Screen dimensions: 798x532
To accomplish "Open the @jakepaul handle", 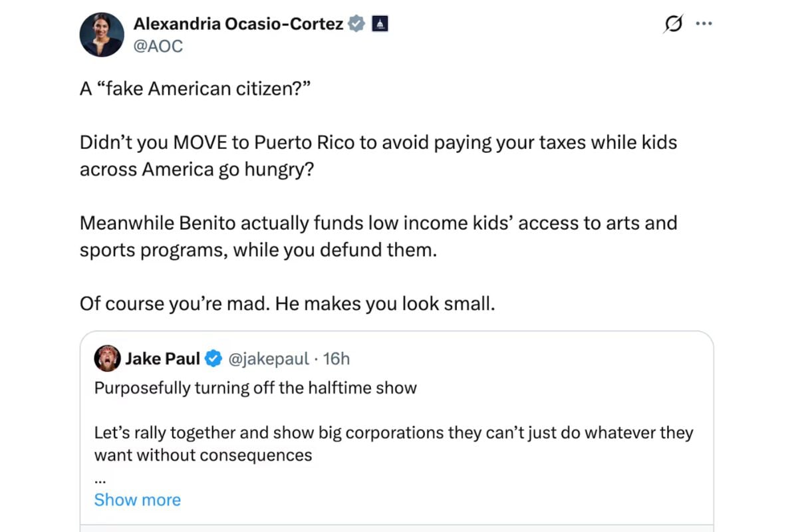I will point(268,359).
